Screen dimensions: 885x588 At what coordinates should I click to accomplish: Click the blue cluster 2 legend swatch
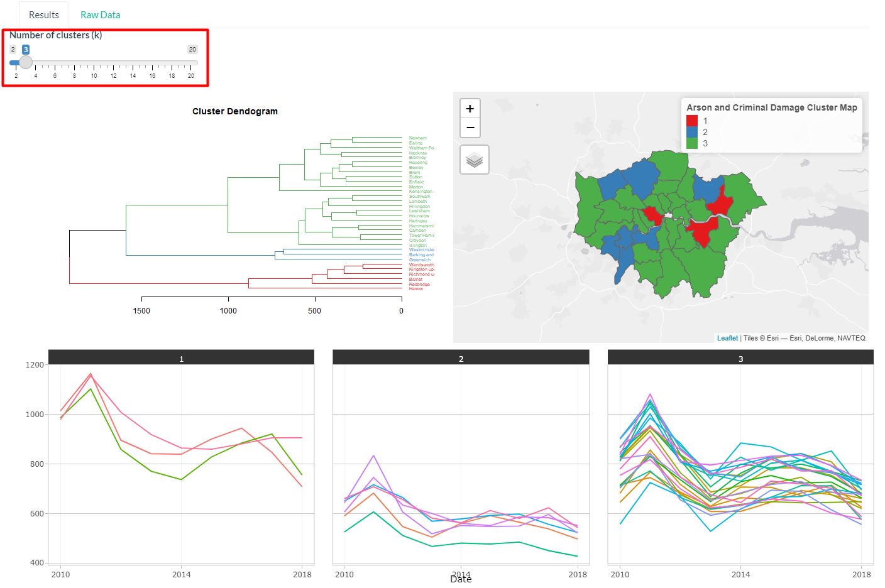point(692,132)
